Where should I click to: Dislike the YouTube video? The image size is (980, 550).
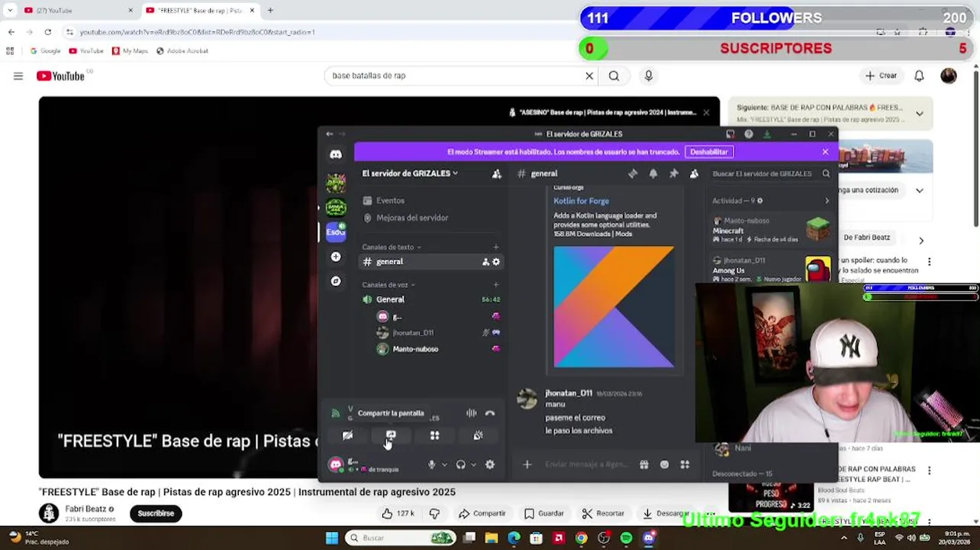point(434,513)
